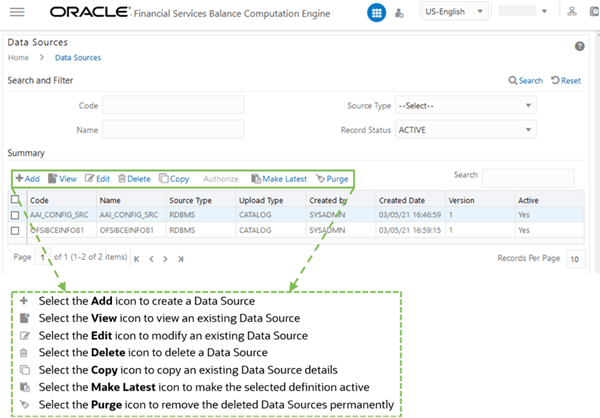
Task: Sort by the Created Date column header
Action: pyautogui.click(x=402, y=200)
